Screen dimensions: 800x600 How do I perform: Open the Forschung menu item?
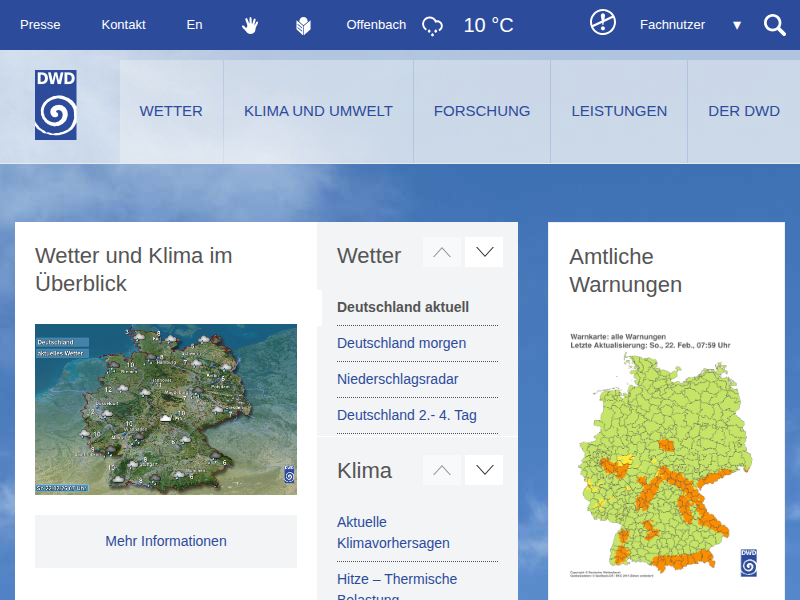(x=482, y=111)
